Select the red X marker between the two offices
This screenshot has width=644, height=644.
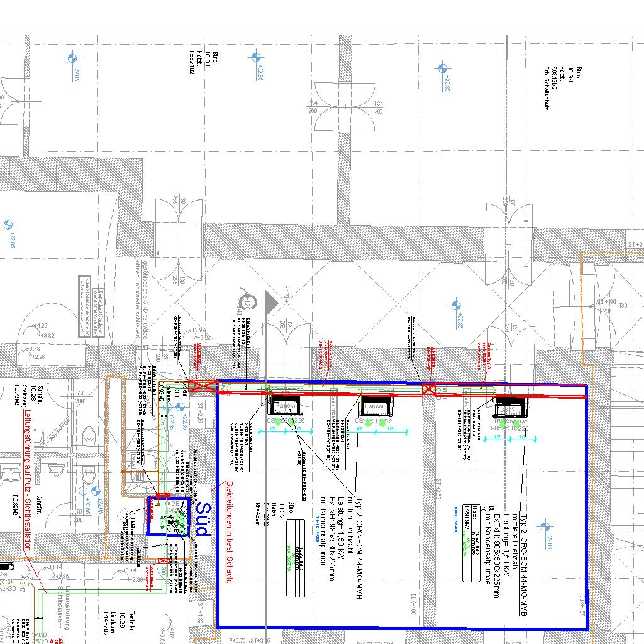[429, 389]
